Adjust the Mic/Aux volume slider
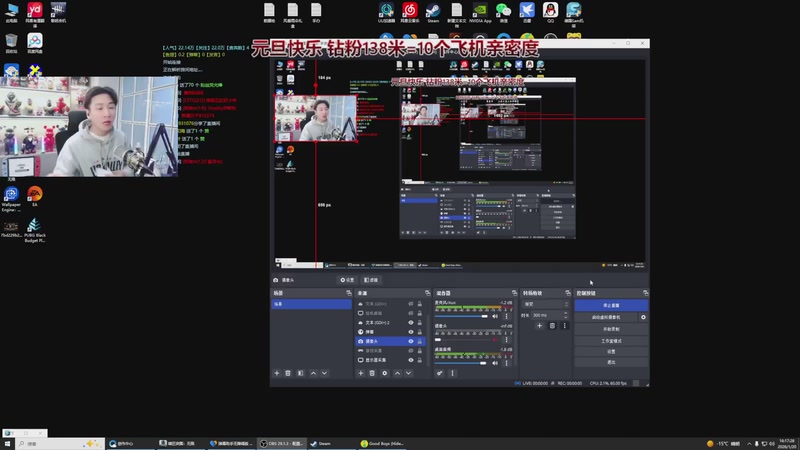This screenshot has width=800, height=450. coord(461,316)
